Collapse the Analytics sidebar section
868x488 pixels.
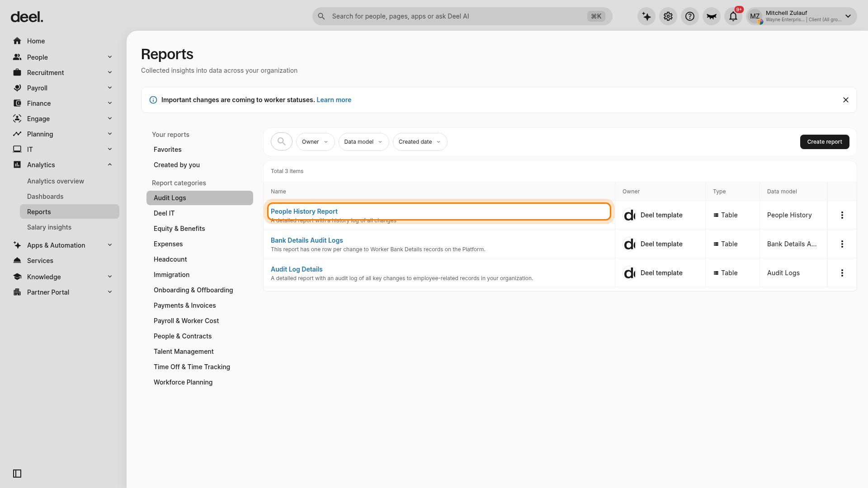pos(110,164)
